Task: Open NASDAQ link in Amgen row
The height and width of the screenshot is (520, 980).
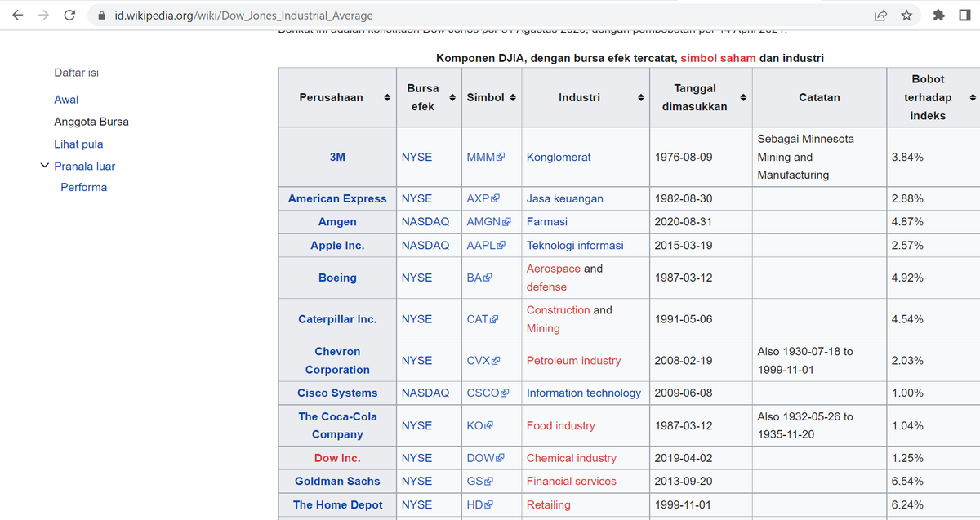Action: tap(425, 222)
